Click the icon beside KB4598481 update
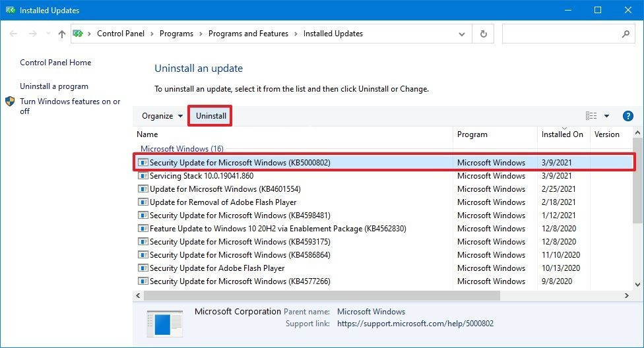644x348 pixels. tap(143, 215)
